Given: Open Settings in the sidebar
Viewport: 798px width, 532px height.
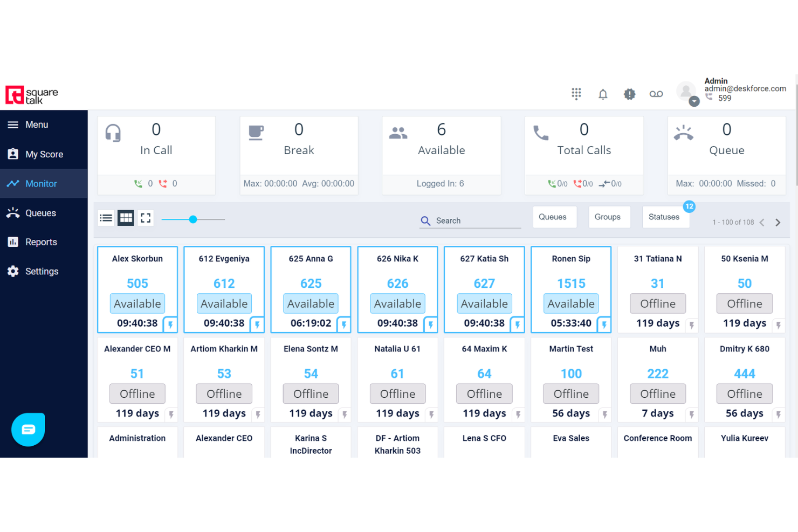Looking at the screenshot, I should 44,271.
